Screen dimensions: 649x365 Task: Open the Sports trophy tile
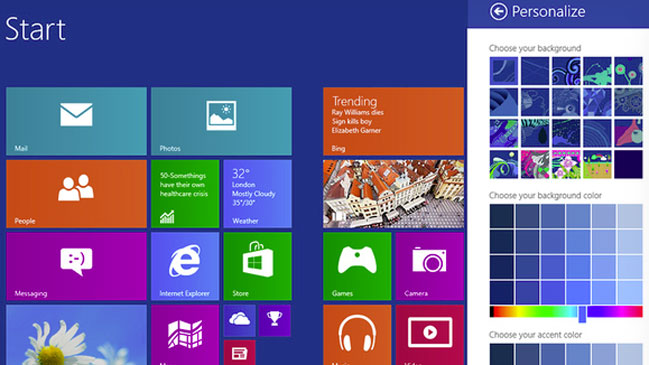[x=275, y=320]
